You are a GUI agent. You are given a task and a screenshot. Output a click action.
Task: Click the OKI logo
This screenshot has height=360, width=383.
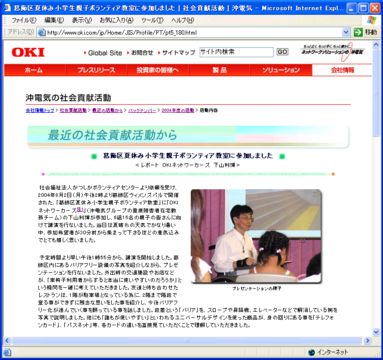28,52
